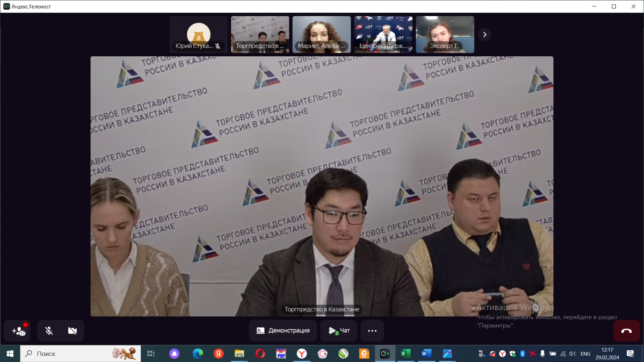The width and height of the screenshot is (644, 362).
Task: Select the Экспорт Е. participant thumbnail
Action: [x=445, y=35]
